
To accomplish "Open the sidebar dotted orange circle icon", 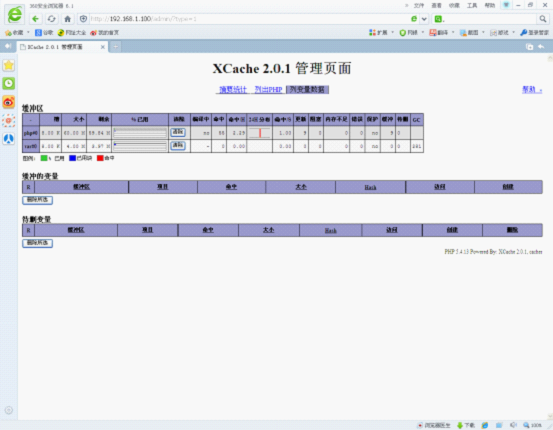I will pyautogui.click(x=9, y=120).
